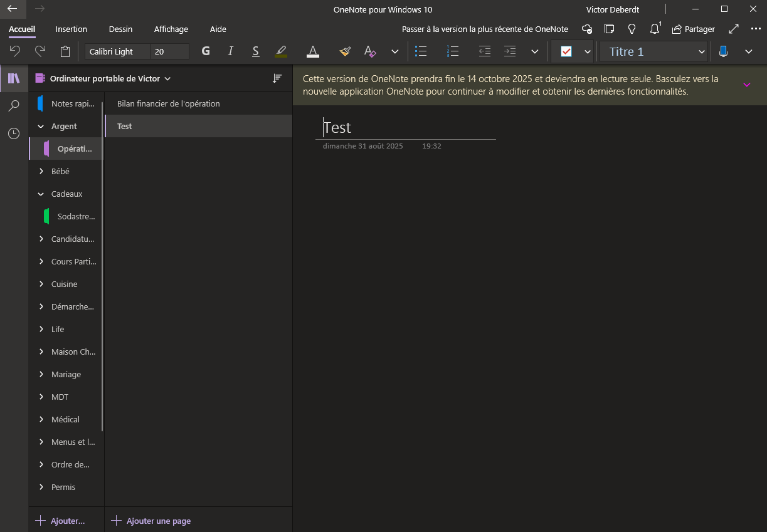Select the Format Painter brush
Viewport: 767px width, 532px height.
345,51
